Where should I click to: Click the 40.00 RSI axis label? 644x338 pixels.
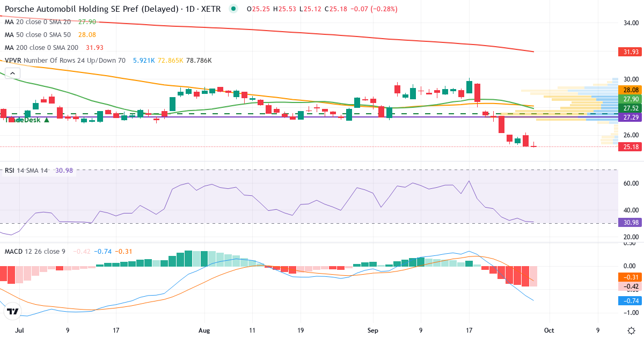631,210
